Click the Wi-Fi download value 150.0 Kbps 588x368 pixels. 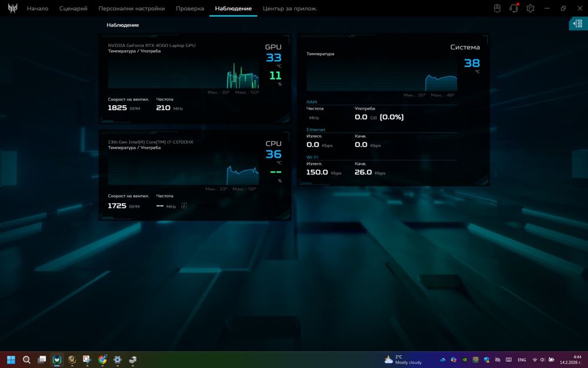pyautogui.click(x=323, y=173)
